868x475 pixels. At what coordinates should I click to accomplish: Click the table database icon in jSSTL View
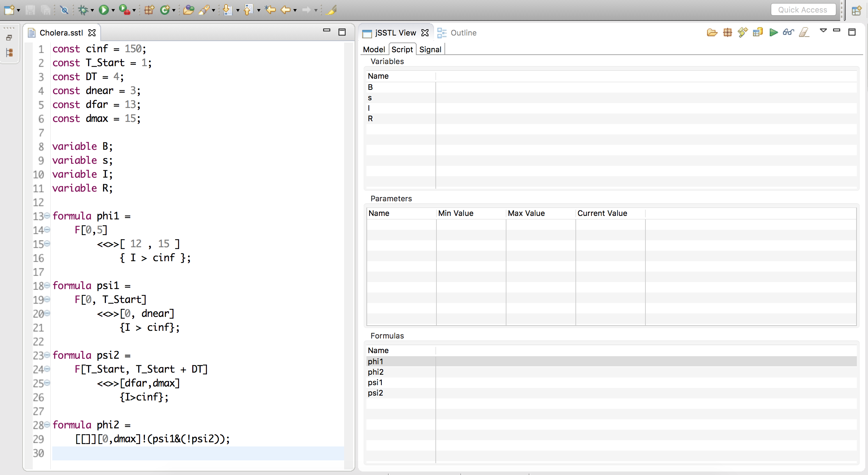(758, 33)
